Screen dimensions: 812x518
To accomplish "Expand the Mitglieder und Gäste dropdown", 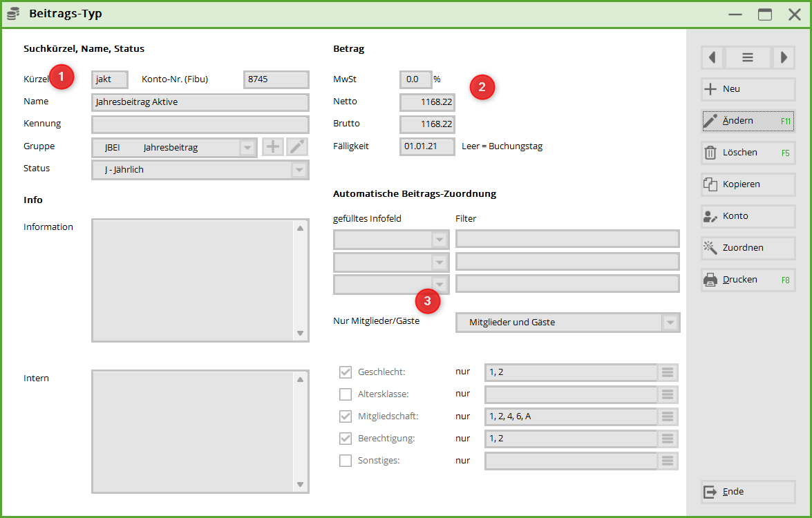I will click(x=669, y=323).
